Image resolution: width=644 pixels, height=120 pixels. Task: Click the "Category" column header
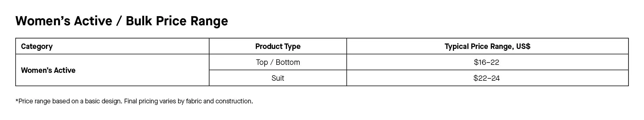37,46
